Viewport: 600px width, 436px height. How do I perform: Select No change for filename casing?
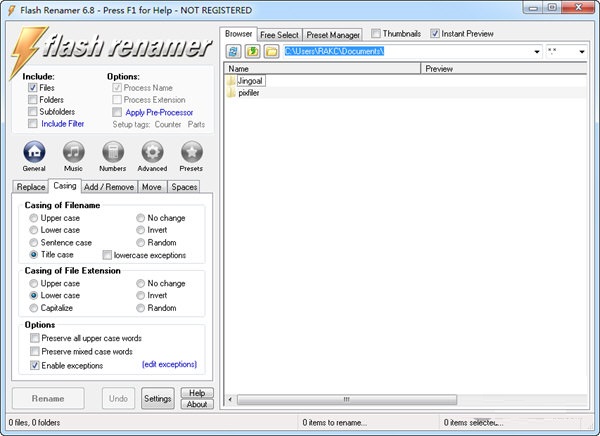point(140,218)
